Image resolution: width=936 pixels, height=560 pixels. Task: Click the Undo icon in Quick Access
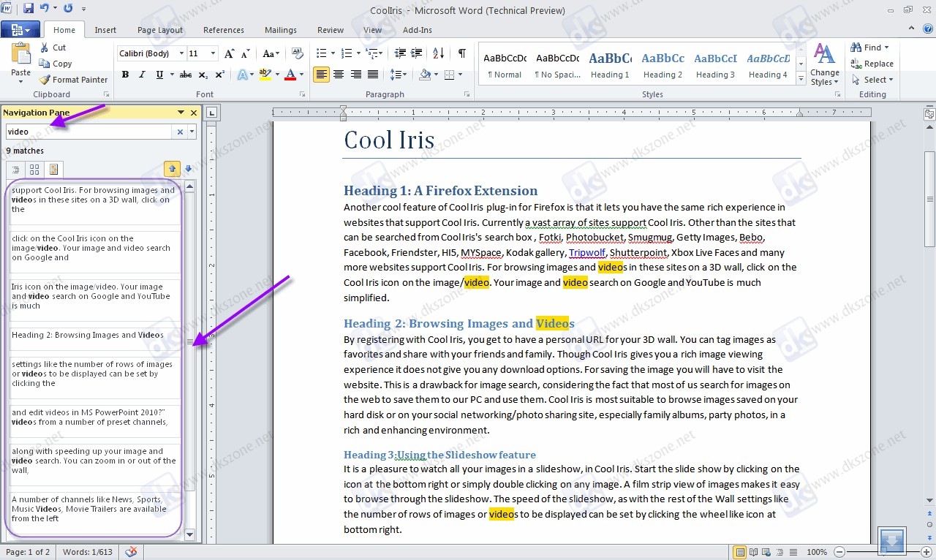point(45,9)
